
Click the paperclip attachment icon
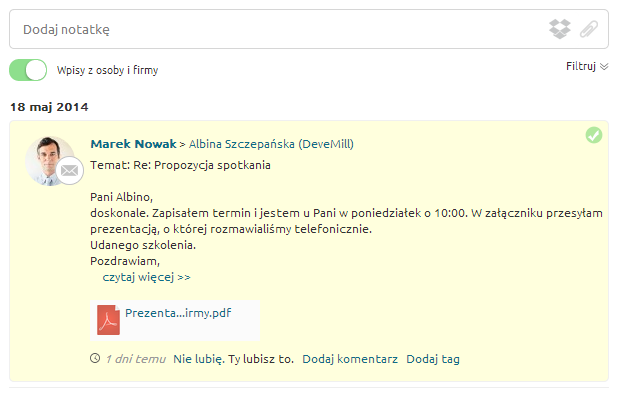tap(589, 29)
